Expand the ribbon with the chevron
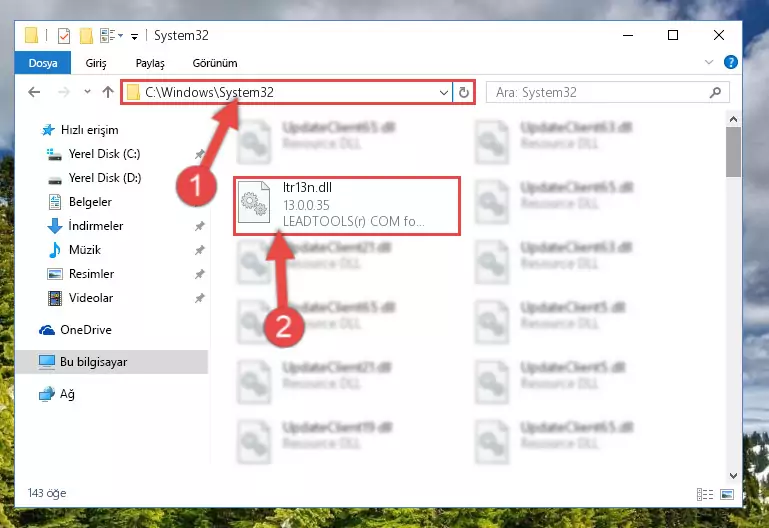769x528 pixels. coord(709,62)
